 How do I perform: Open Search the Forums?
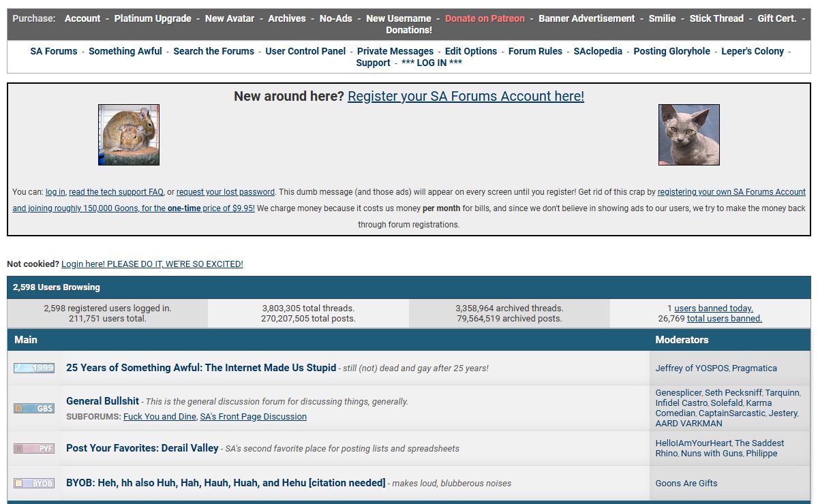coord(213,51)
